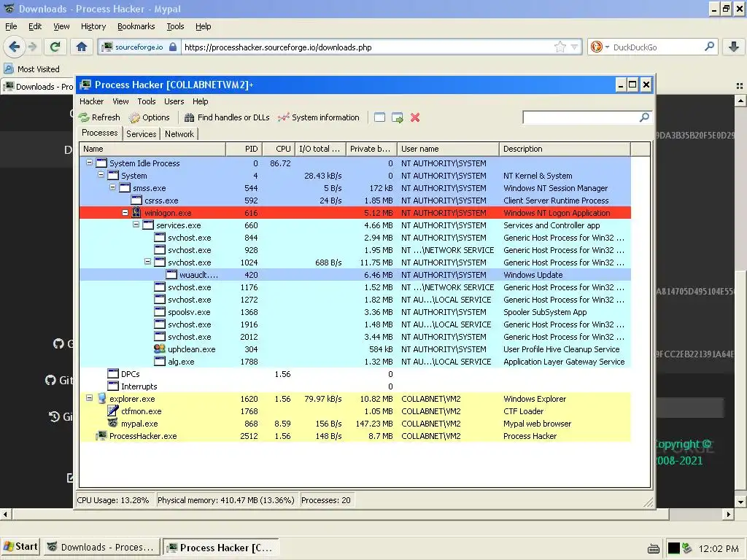
Task: Sort by CPU column header
Action: (x=279, y=149)
